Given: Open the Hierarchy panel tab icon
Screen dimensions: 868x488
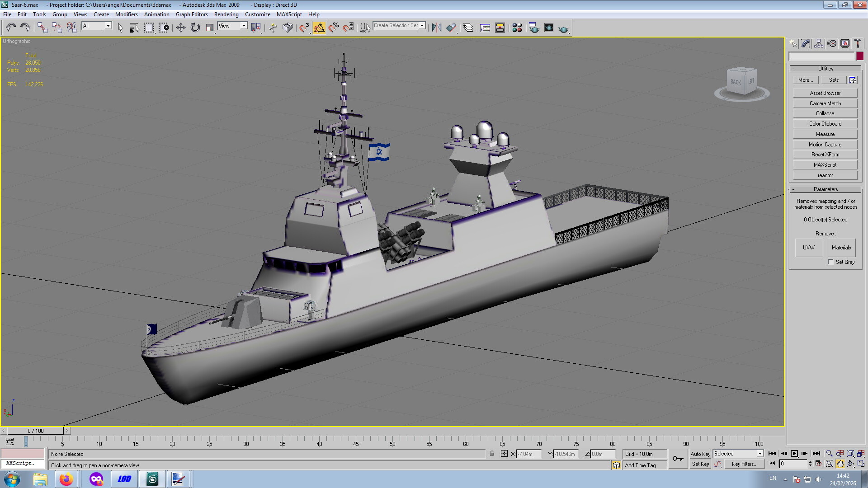Looking at the screenshot, I should (x=819, y=43).
